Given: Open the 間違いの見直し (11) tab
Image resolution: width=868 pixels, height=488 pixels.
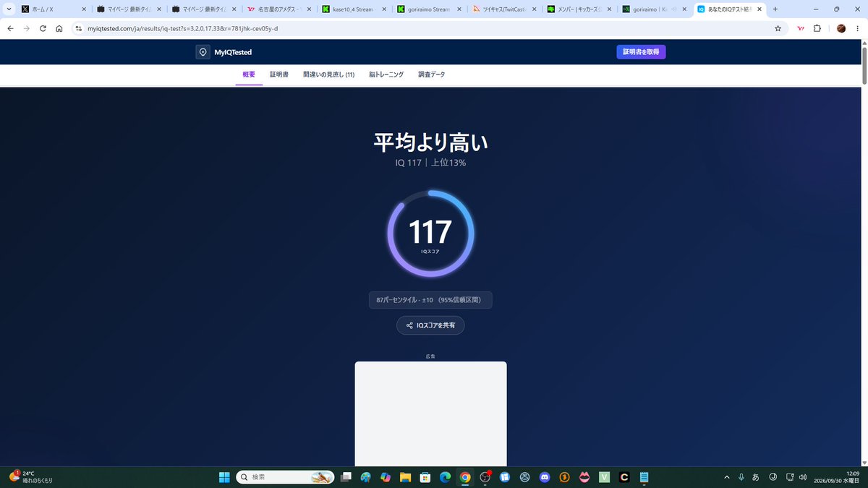Looking at the screenshot, I should 329,74.
